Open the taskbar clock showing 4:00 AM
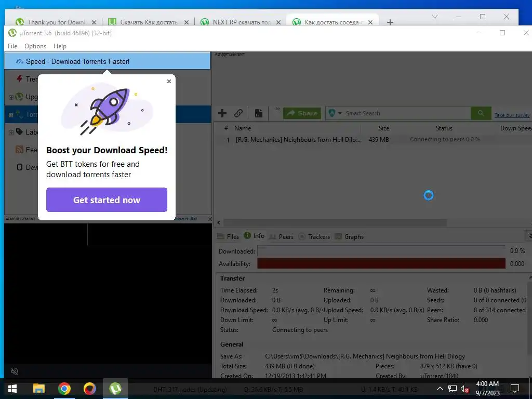 tap(487, 389)
